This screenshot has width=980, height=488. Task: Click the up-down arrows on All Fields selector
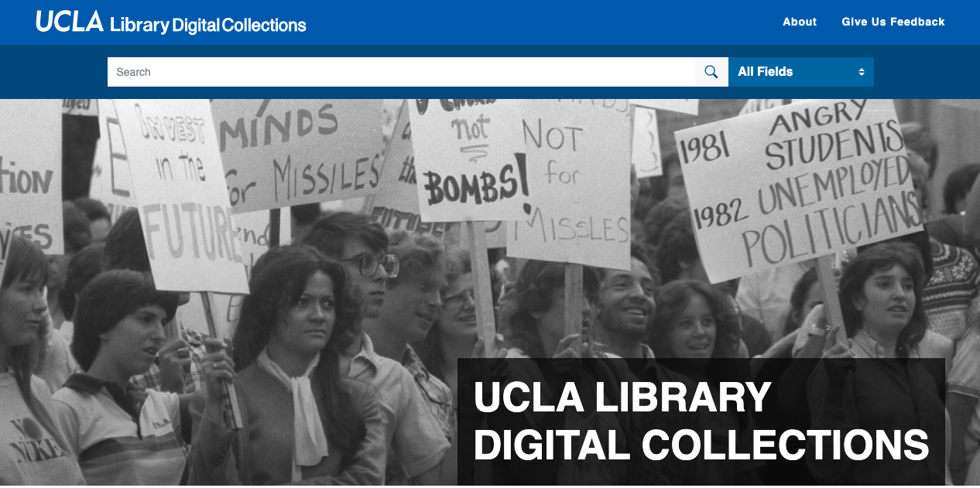[x=861, y=72]
